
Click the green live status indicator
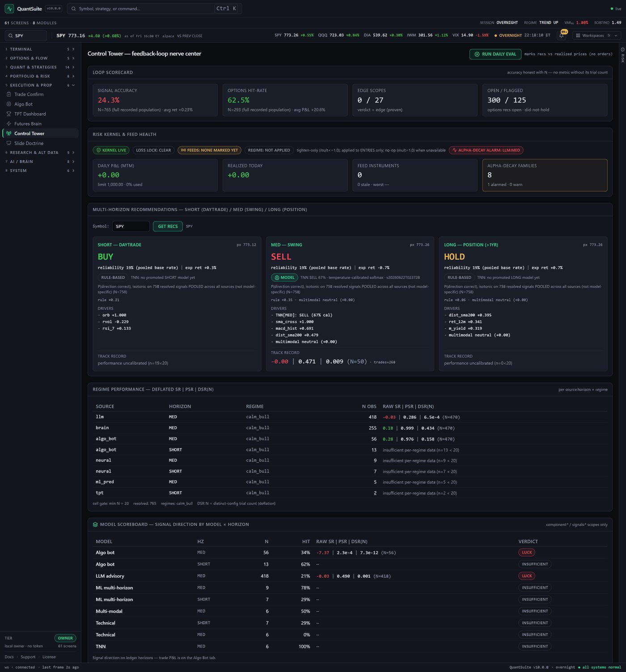(x=616, y=9)
